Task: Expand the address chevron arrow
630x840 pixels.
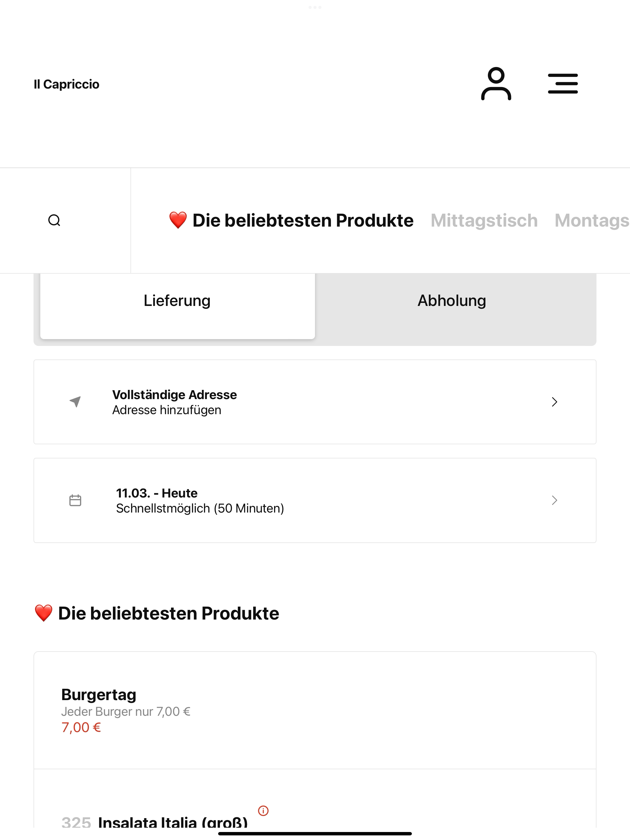Action: pos(554,402)
